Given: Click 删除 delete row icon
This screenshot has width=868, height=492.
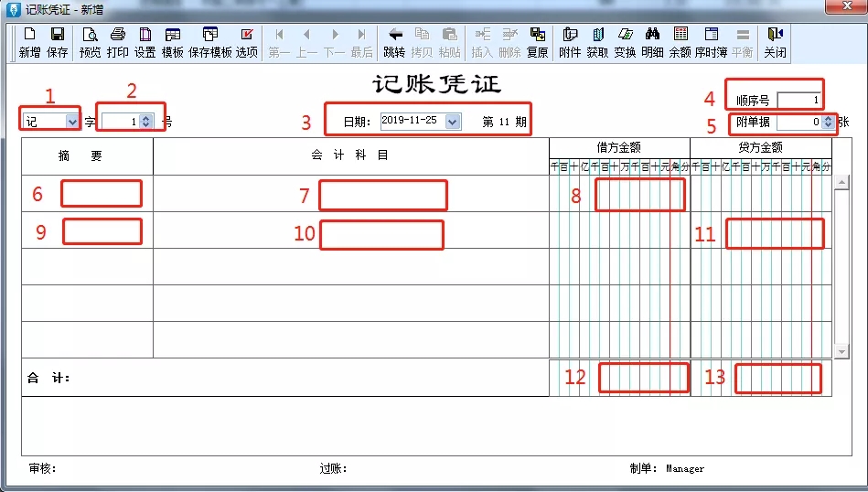Looking at the screenshot, I should point(509,43).
